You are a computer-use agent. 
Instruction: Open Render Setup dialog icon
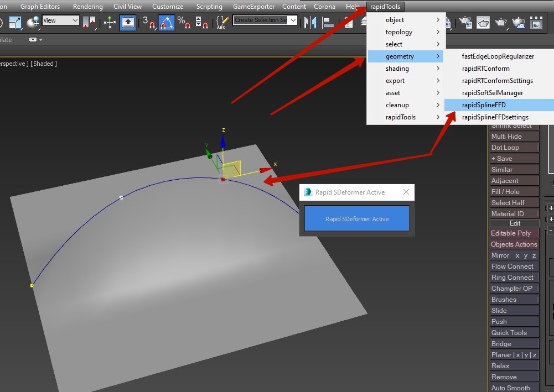coord(465,23)
